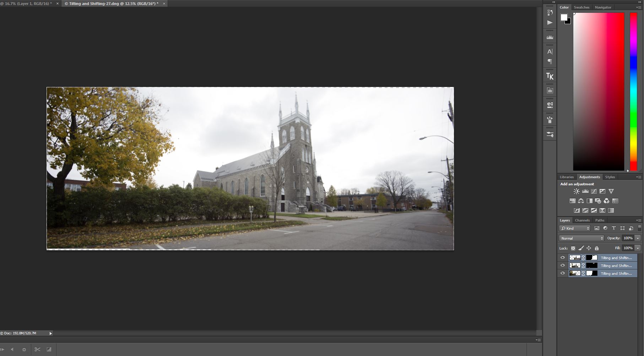Click timeline next-frame play button

click(2, 350)
